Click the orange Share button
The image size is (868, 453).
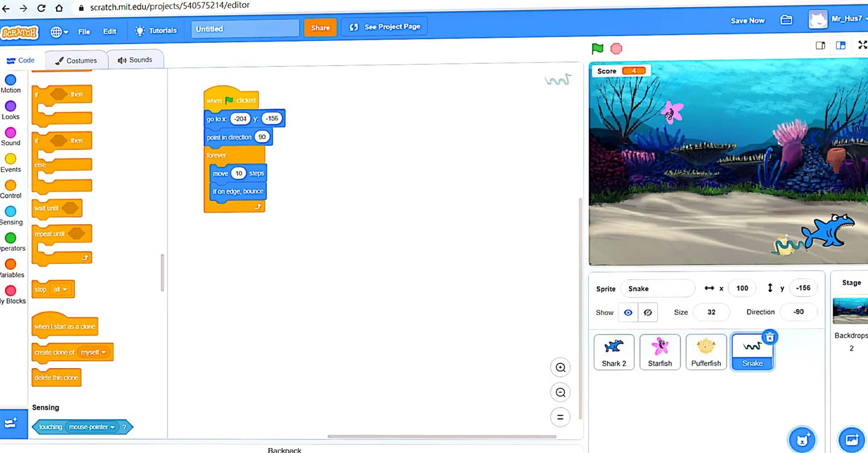click(x=320, y=28)
